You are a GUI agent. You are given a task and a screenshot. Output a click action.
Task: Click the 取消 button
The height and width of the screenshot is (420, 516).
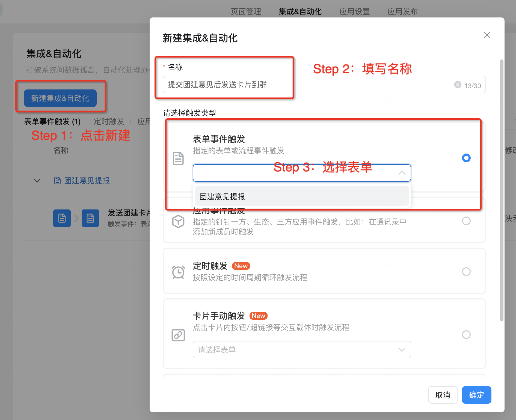[443, 395]
